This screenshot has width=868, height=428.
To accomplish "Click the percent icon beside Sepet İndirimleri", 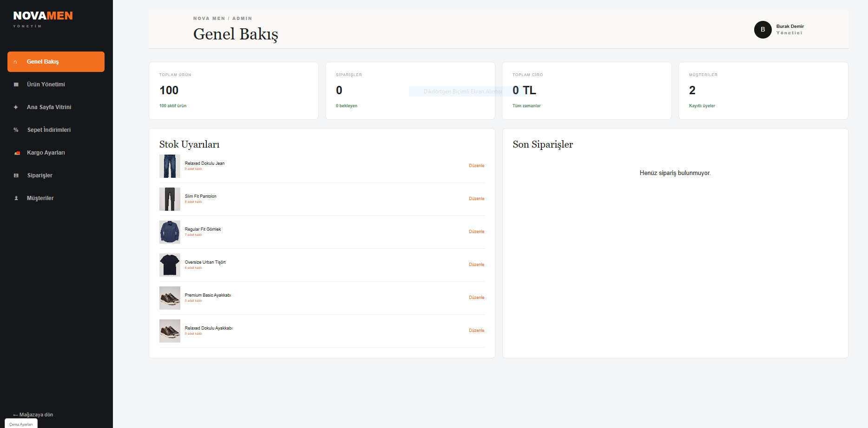I will coord(16,130).
